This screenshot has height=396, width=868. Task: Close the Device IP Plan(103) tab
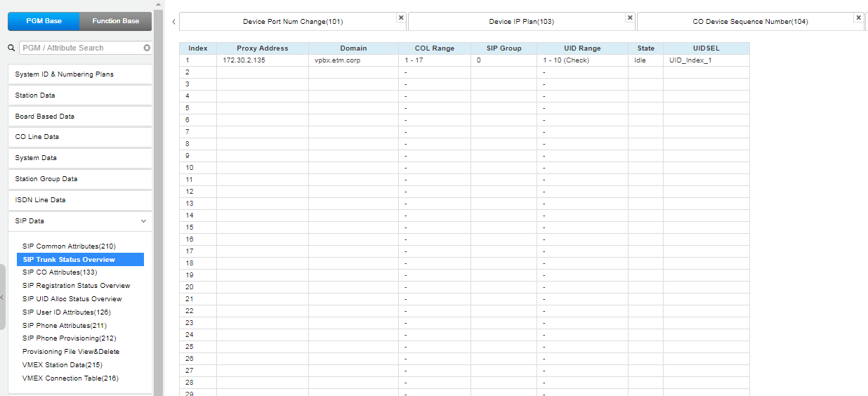[630, 18]
